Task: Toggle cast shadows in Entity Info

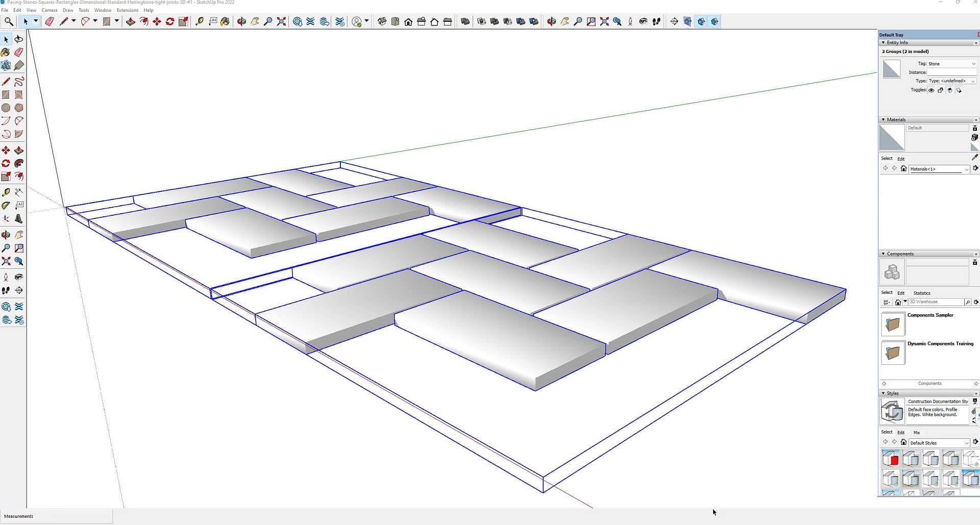Action: click(949, 90)
